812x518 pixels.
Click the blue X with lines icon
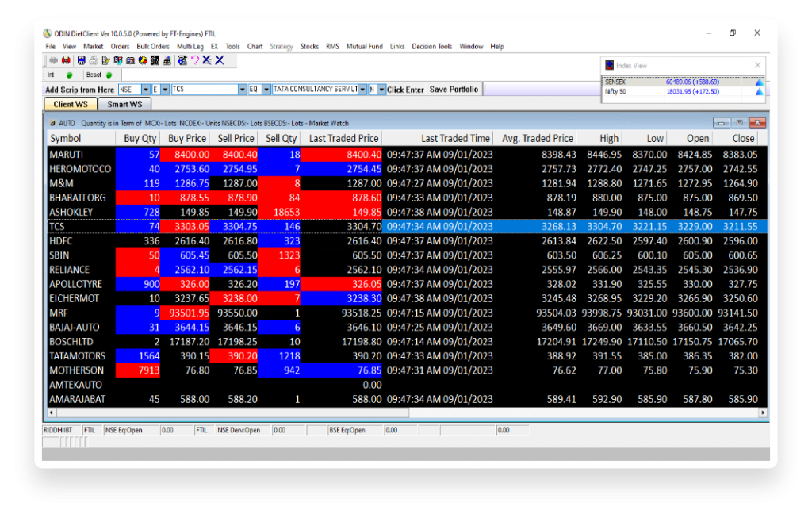(207, 60)
